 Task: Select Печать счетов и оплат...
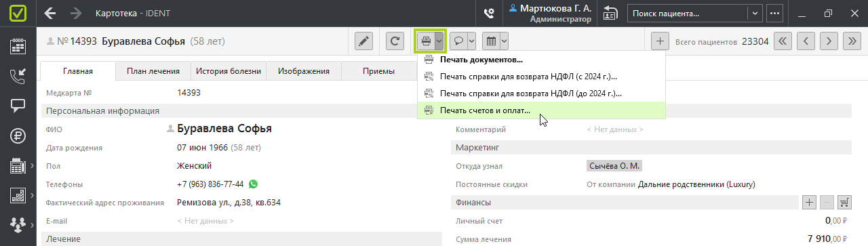pos(541,110)
